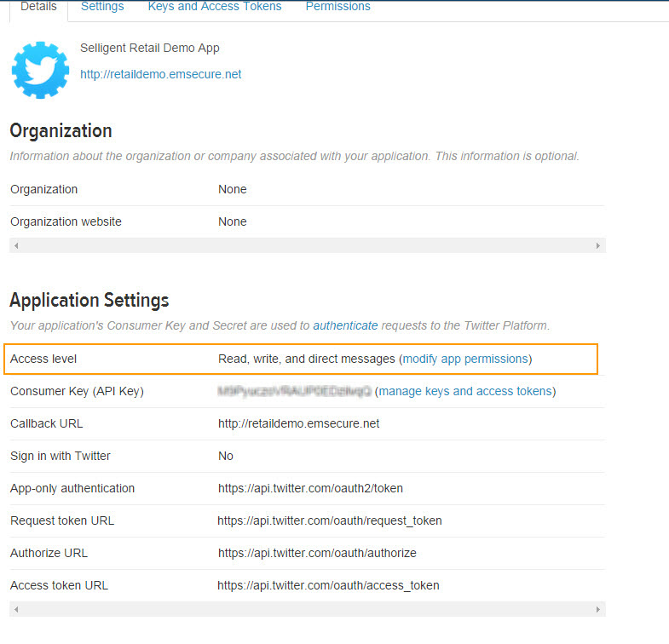Click the Callback URL value text
The height and width of the screenshot is (644, 669).
click(298, 423)
